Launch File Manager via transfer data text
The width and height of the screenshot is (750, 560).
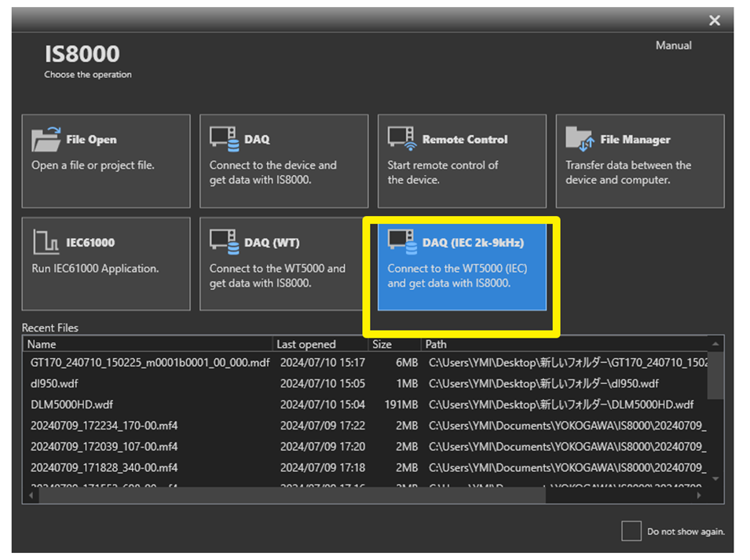(x=628, y=173)
